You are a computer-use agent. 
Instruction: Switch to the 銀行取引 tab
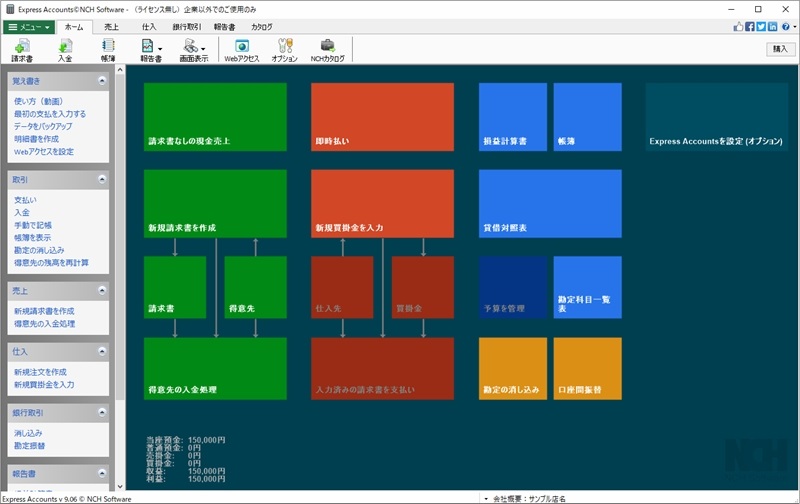187,27
